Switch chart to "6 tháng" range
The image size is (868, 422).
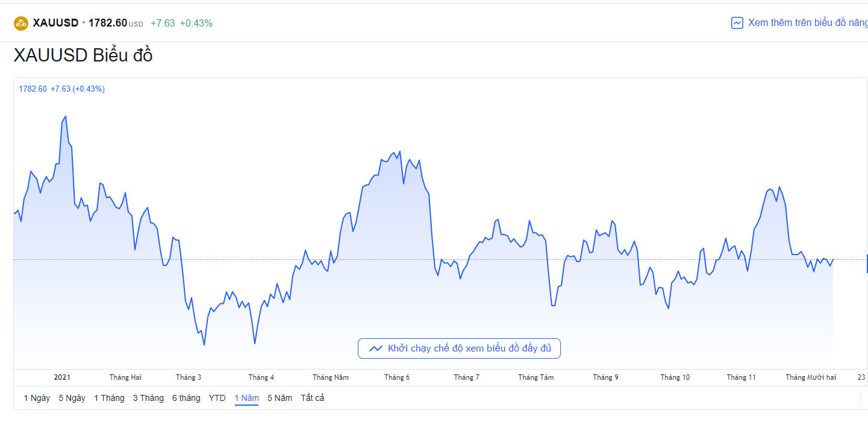[186, 398]
